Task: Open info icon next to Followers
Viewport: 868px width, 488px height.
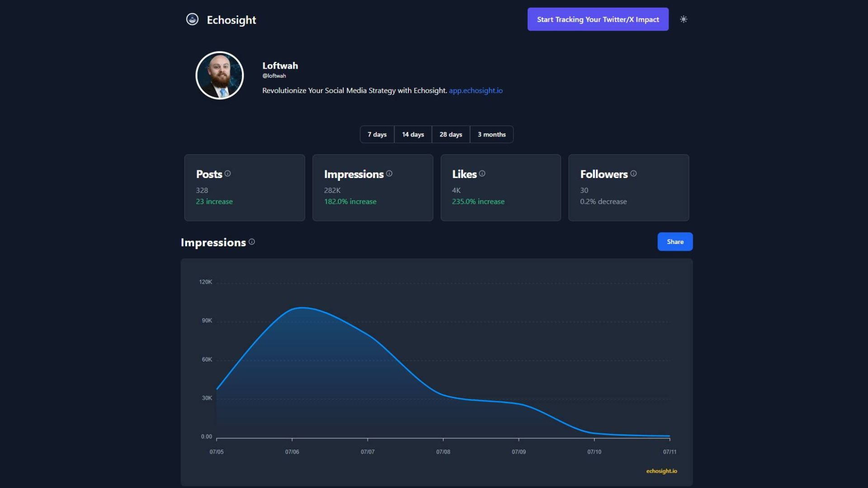Action: [634, 174]
